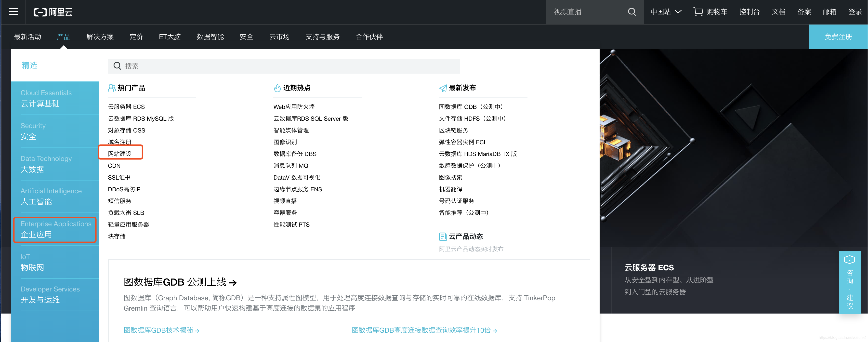Click the product 搜索 input field

click(284, 66)
